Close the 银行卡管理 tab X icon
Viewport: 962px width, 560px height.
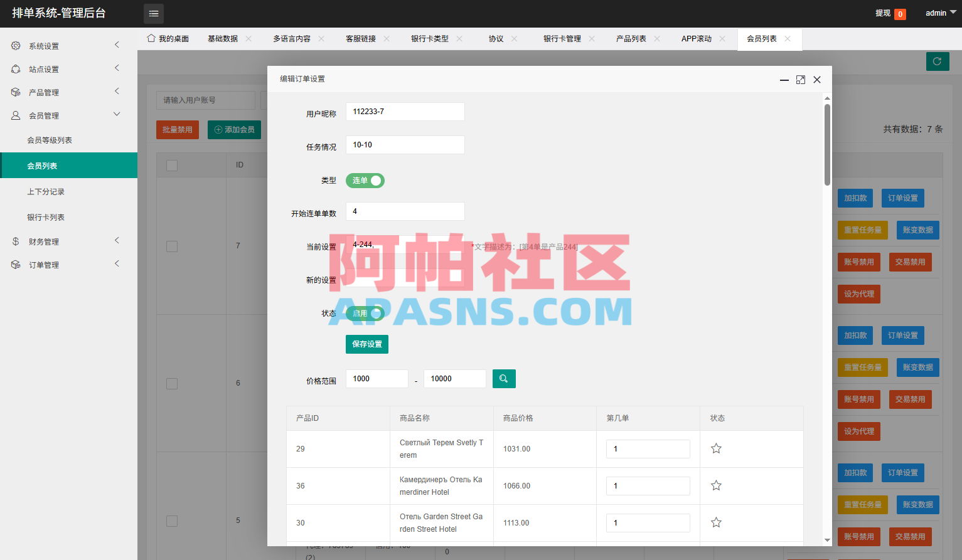[592, 38]
